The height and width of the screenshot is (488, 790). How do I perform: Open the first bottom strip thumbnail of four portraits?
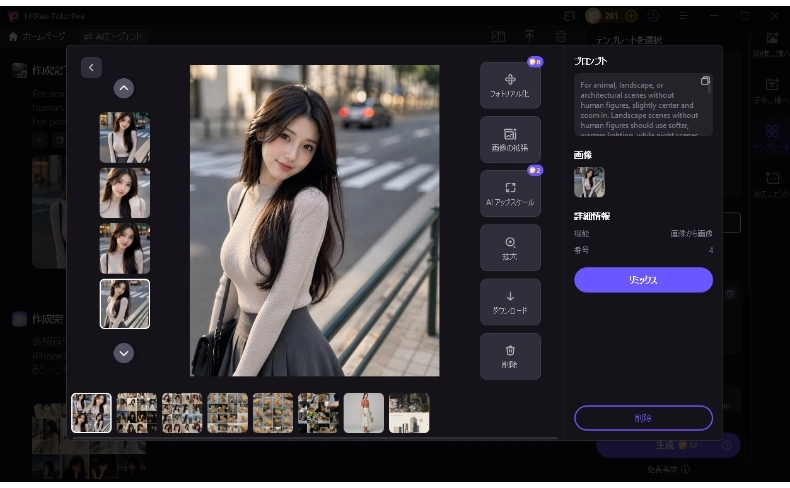coord(91,413)
